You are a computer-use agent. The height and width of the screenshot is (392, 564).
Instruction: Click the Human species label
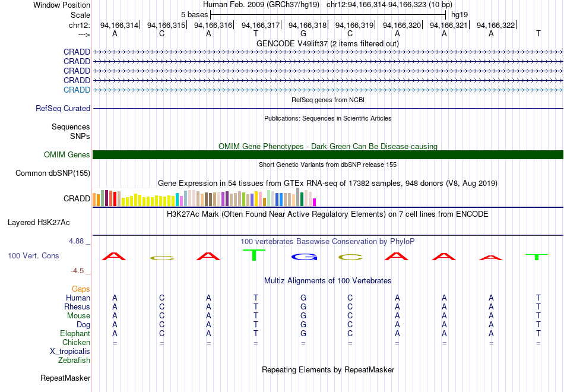[x=78, y=298]
